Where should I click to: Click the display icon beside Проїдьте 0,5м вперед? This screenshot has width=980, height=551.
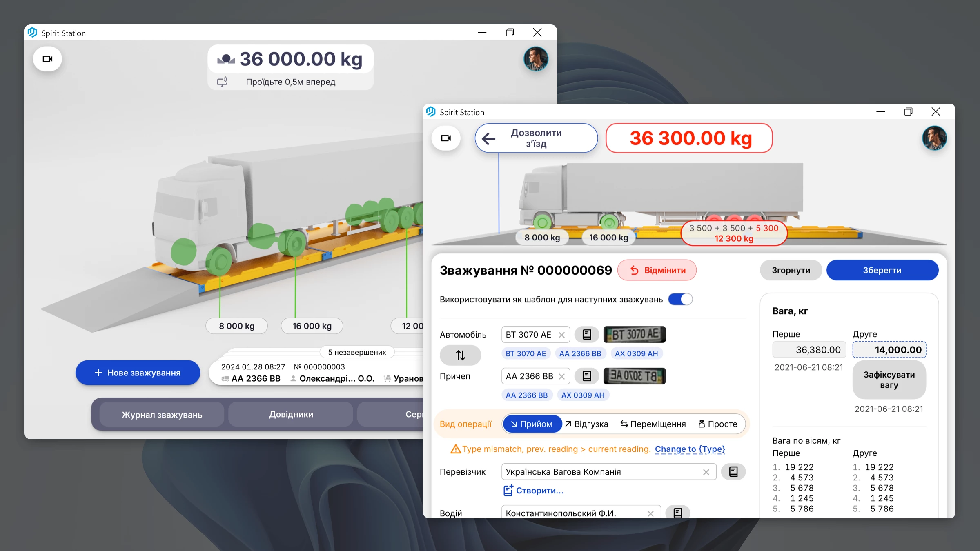(x=222, y=82)
